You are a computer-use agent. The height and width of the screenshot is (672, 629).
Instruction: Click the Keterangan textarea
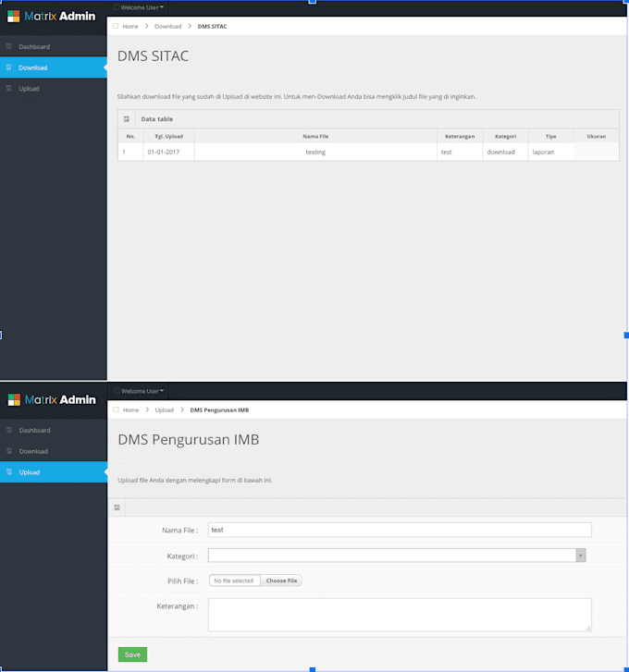pyautogui.click(x=400, y=615)
